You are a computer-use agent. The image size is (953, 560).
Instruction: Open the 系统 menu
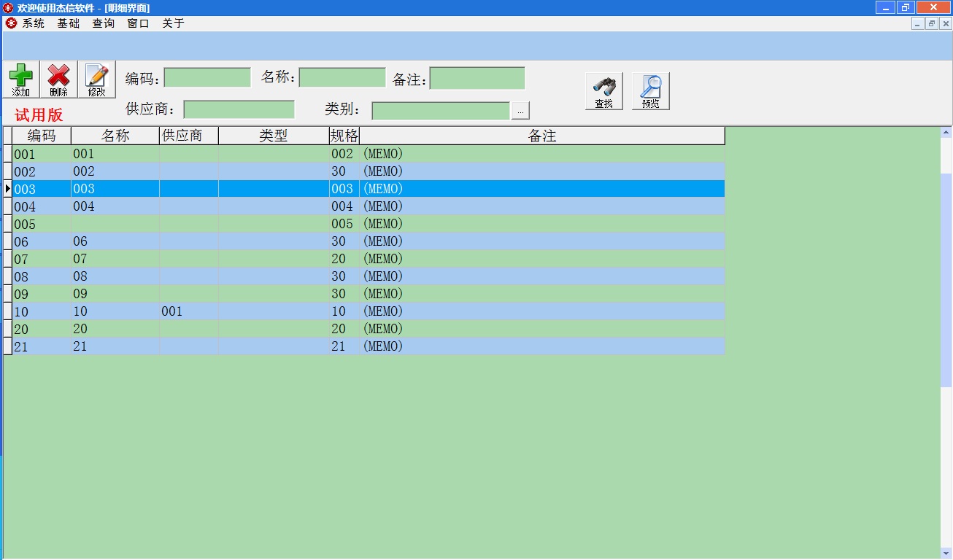tap(34, 23)
